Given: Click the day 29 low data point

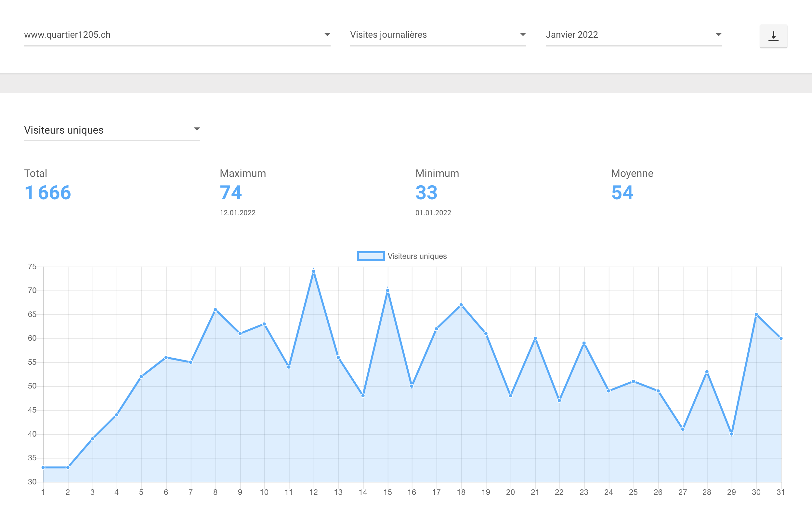Looking at the screenshot, I should (x=731, y=434).
